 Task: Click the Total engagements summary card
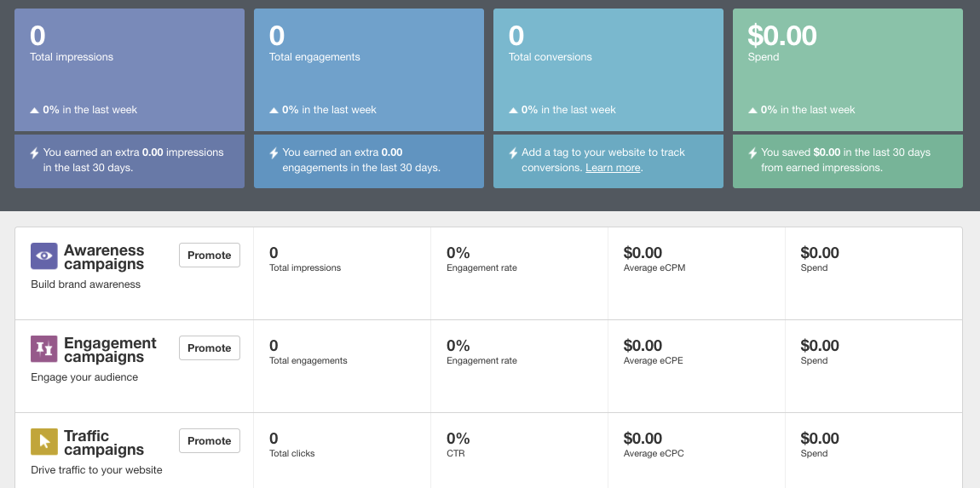click(369, 70)
